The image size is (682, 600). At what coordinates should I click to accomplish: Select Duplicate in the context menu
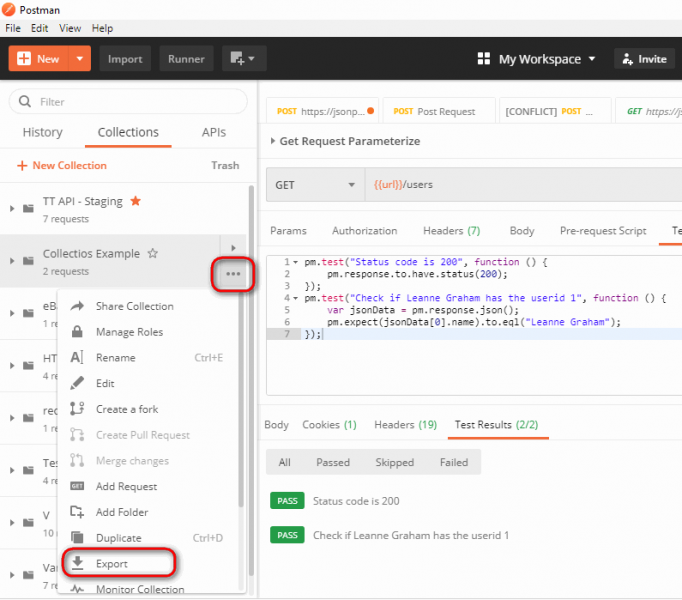(x=118, y=538)
